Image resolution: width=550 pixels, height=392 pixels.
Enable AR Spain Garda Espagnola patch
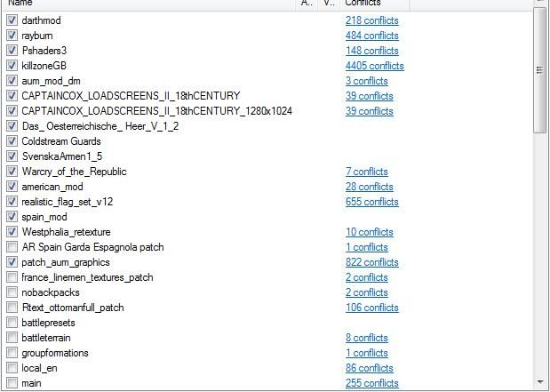click(x=12, y=247)
